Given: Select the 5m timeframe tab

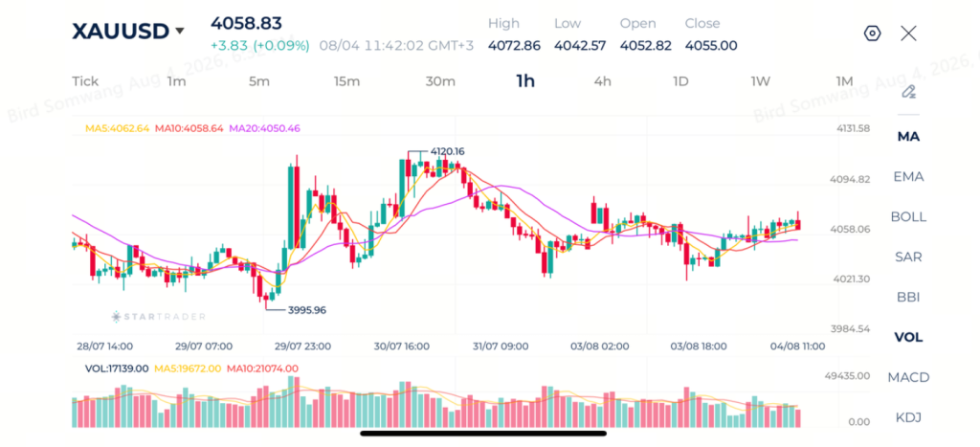Looking at the screenshot, I should click(258, 81).
